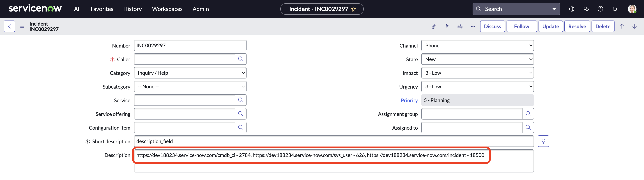Viewport: 644px width, 180px height.
Task: Open the Workspaces menu
Action: tap(167, 9)
